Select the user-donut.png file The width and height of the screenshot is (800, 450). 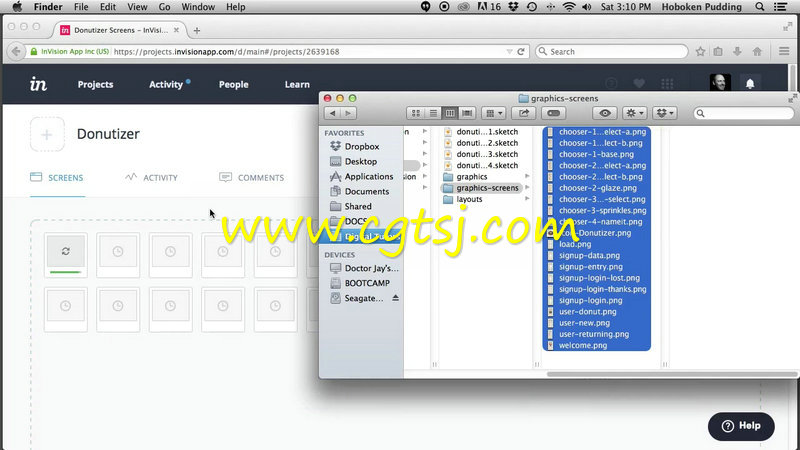(587, 312)
